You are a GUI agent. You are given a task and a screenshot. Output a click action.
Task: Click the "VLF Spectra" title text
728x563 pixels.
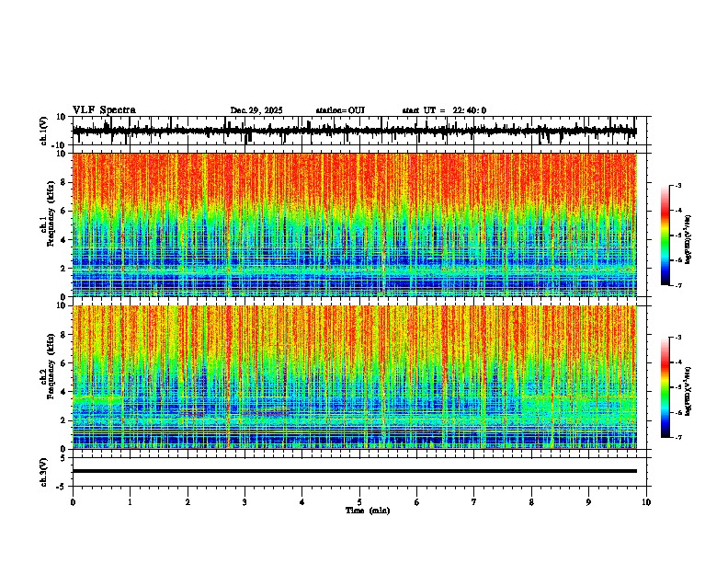coord(104,110)
